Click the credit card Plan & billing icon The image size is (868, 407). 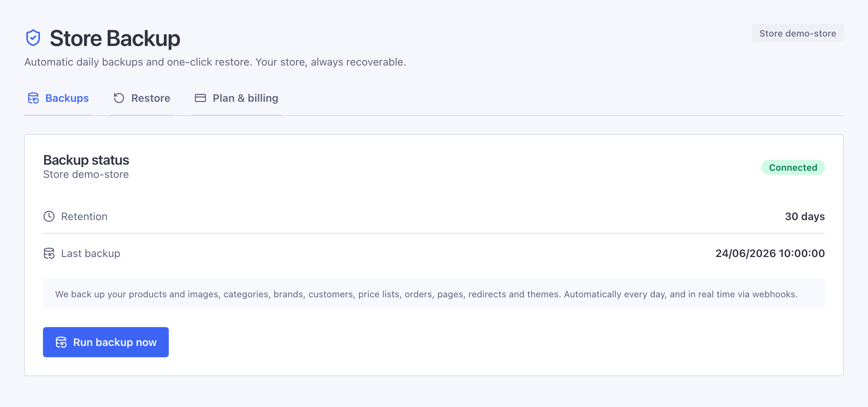[x=200, y=98]
